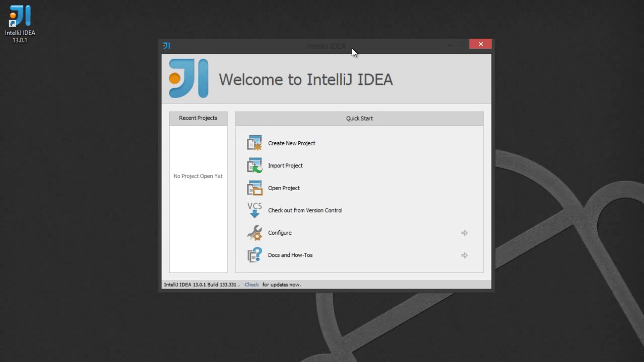Click the VCS checkout icon
This screenshot has height=362, width=644.
pyautogui.click(x=255, y=210)
